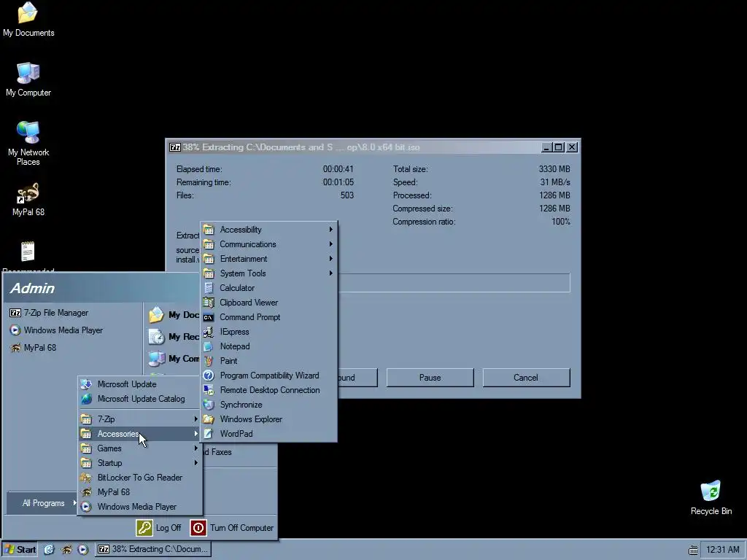The height and width of the screenshot is (560, 747).
Task: Expand the System Tools submenu
Action: pyautogui.click(x=269, y=273)
